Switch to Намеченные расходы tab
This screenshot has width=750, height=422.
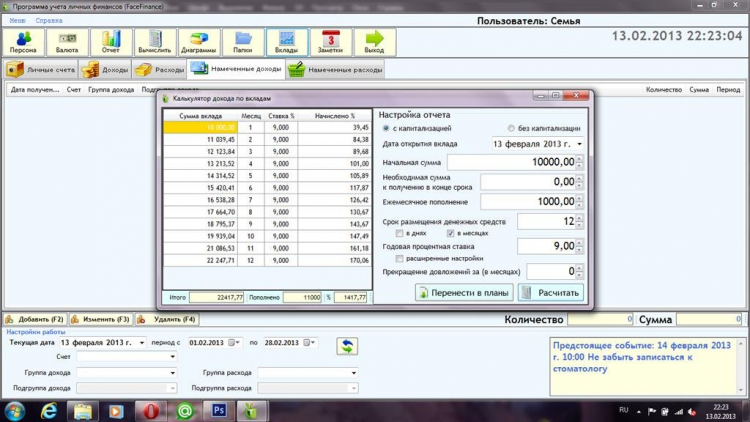coord(335,69)
